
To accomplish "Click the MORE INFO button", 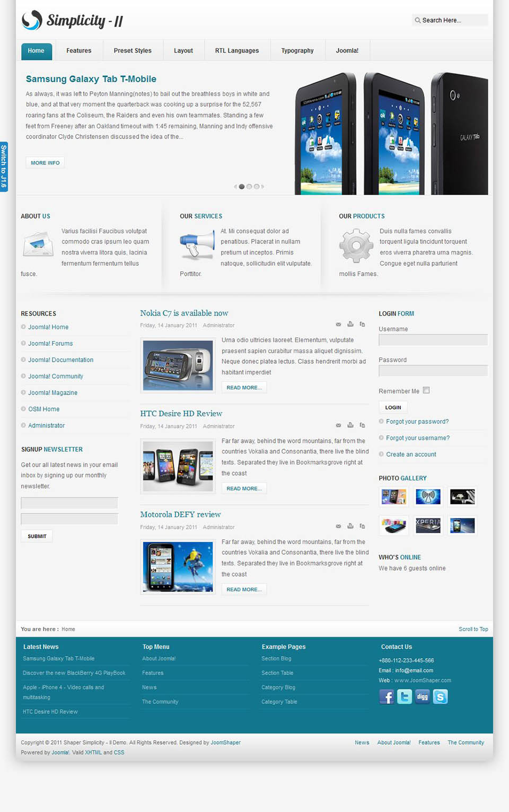I will coord(45,163).
